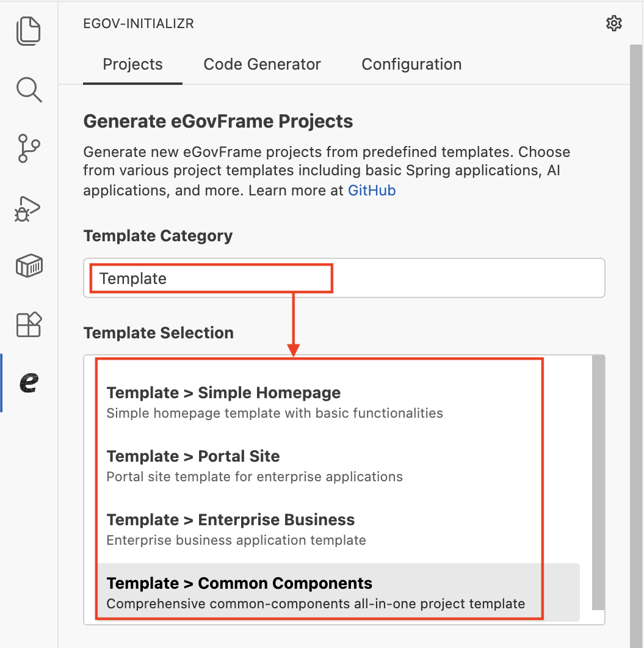Open the Containers view icon

point(29,266)
